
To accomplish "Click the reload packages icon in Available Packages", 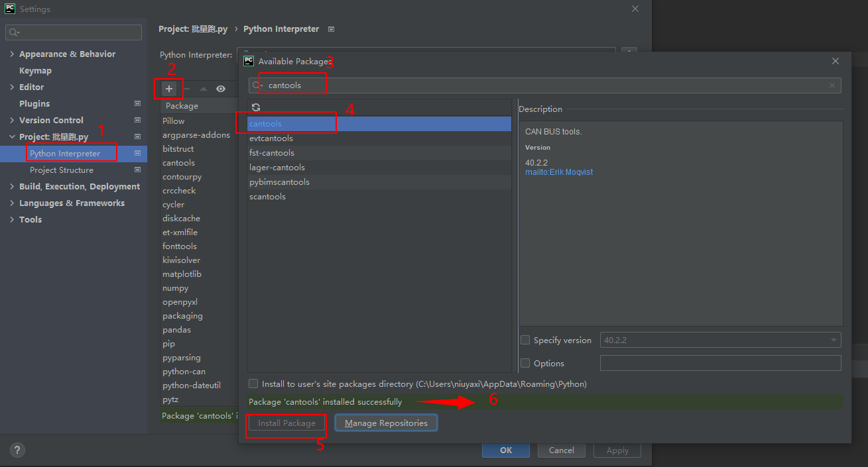I will (256, 107).
